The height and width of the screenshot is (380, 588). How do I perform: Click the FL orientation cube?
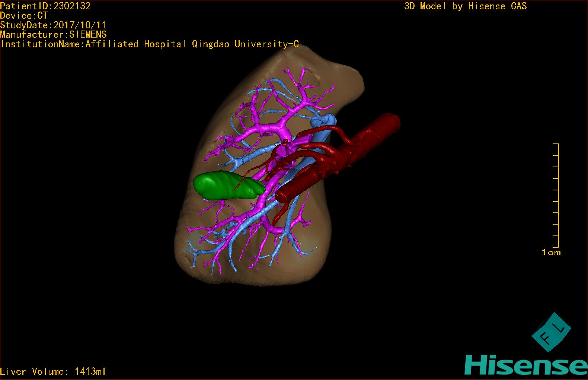(551, 332)
